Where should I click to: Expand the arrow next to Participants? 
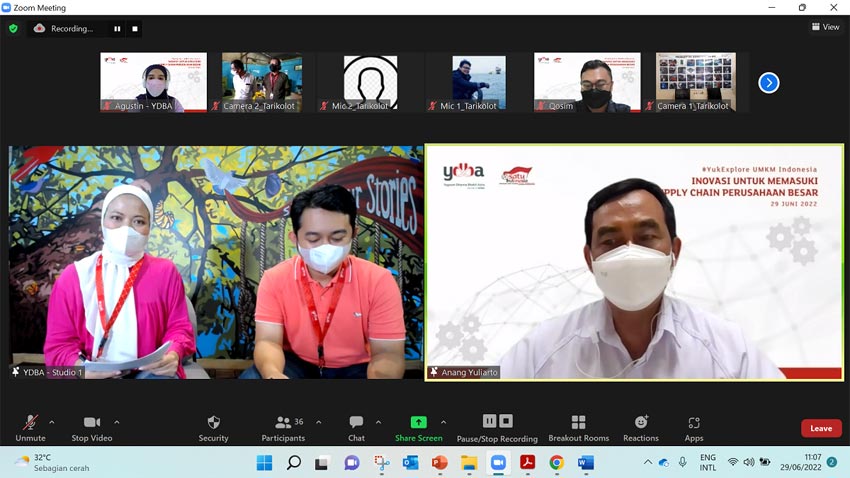tap(319, 422)
